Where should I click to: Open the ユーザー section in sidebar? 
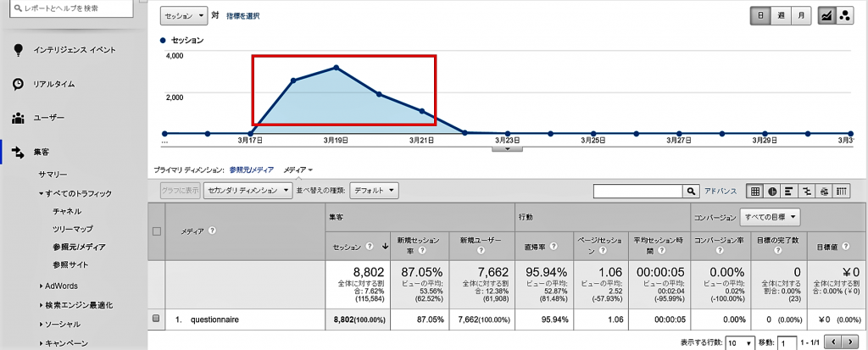tap(48, 117)
